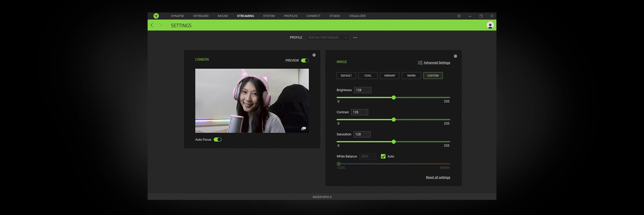Click Reset all settings link
Viewport: 644px width, 215px height.
click(x=438, y=177)
